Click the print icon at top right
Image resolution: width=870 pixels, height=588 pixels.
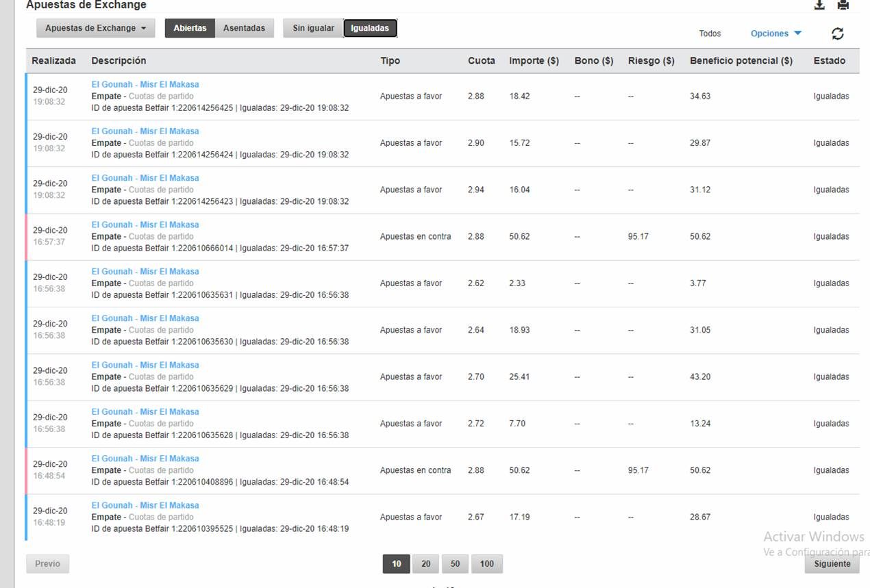[x=843, y=5]
